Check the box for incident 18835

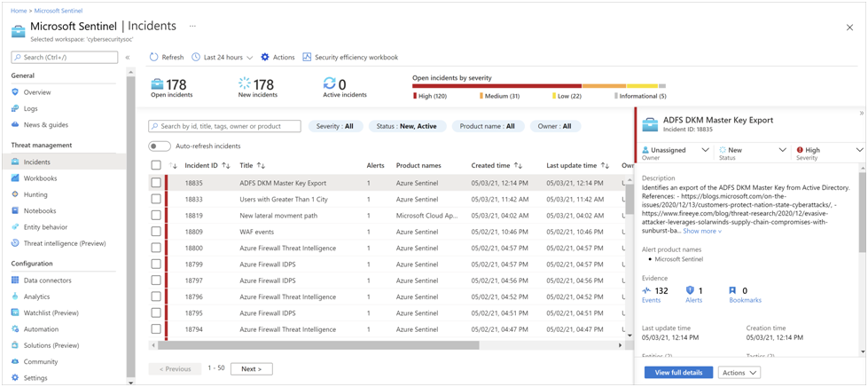coord(156,183)
